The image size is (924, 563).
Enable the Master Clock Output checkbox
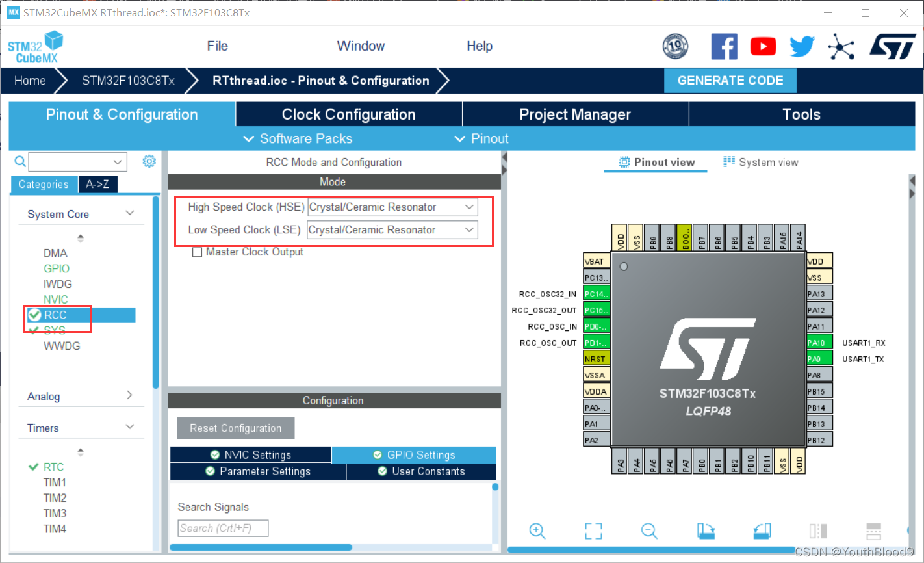(x=197, y=252)
